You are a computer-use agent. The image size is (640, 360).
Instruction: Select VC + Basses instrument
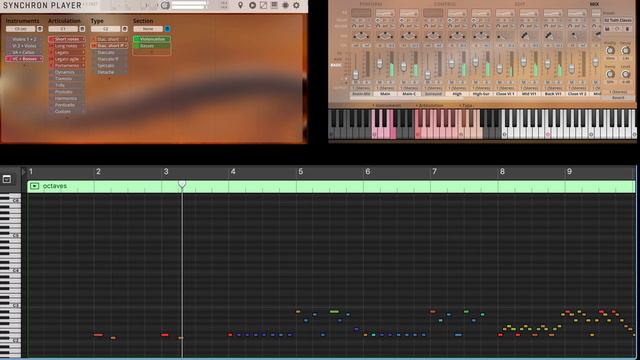pos(24,59)
